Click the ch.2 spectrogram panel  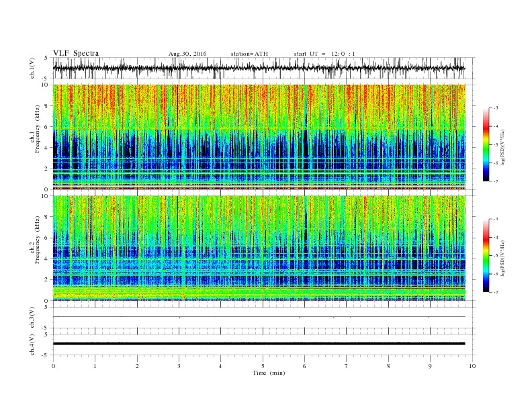tap(259, 248)
